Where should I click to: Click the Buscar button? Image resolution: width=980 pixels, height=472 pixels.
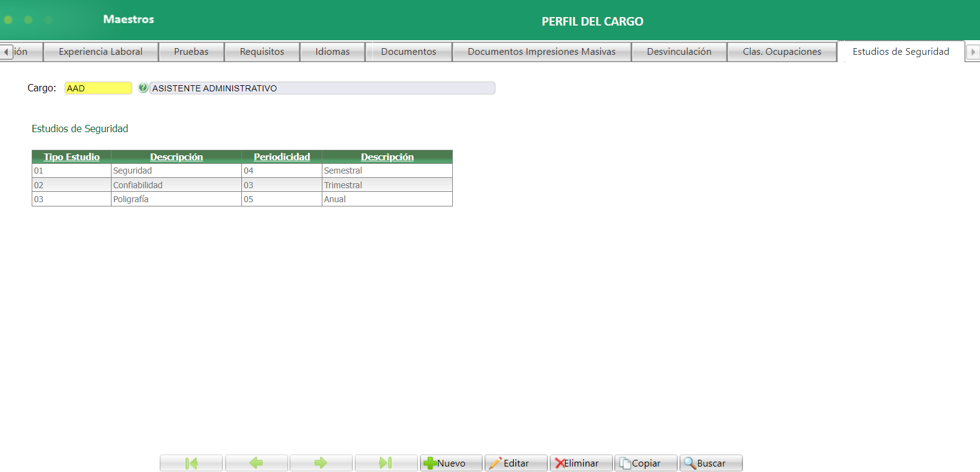[711, 463]
